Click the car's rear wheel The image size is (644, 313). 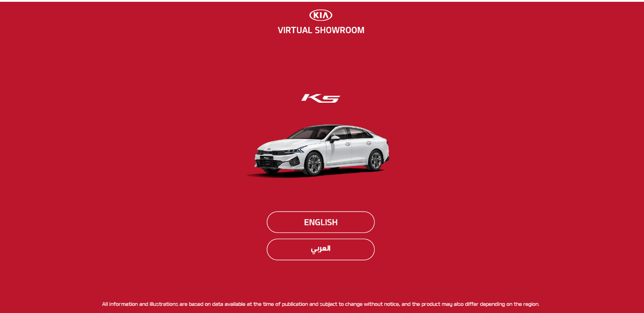376,161
